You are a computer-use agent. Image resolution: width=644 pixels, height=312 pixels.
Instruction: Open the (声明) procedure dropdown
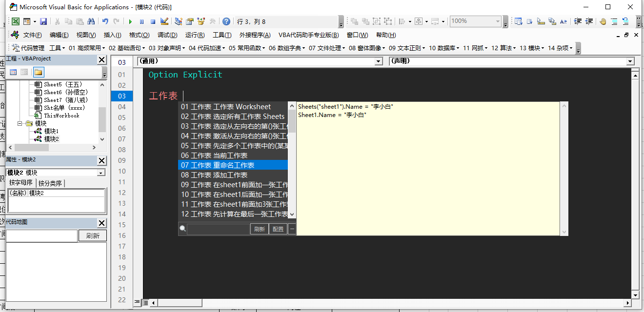tap(630, 61)
